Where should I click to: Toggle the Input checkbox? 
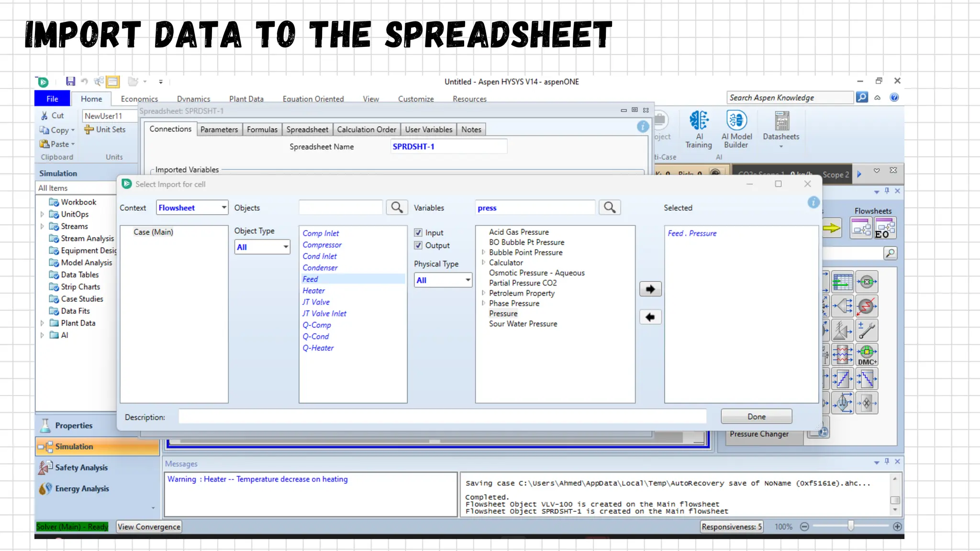(x=418, y=233)
